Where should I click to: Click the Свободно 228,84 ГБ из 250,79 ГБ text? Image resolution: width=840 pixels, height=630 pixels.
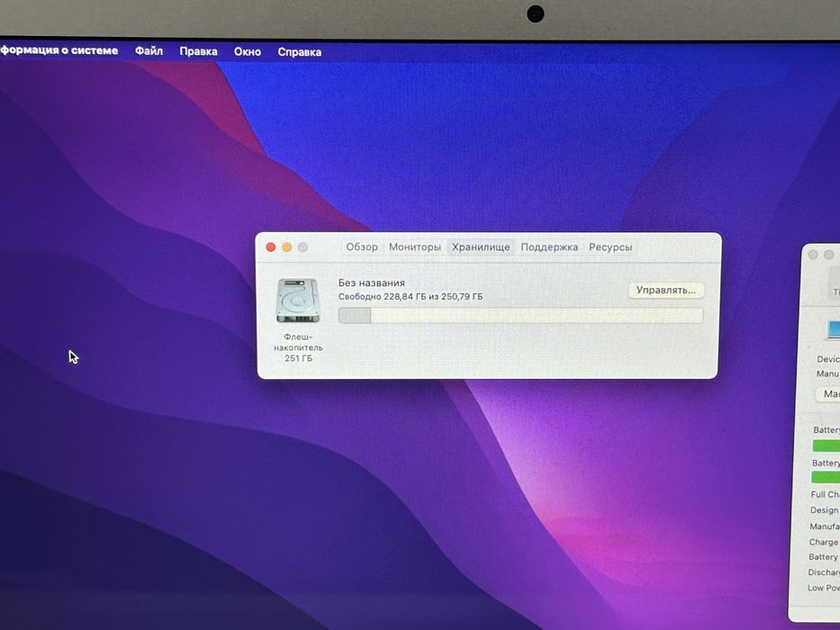coord(411,296)
